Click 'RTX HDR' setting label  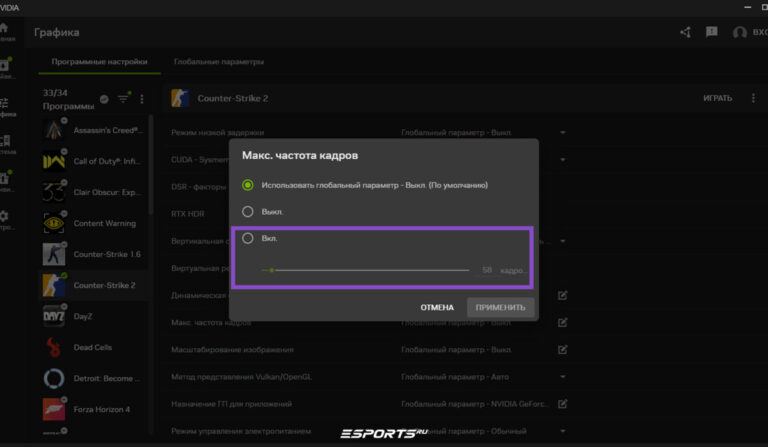(x=188, y=214)
